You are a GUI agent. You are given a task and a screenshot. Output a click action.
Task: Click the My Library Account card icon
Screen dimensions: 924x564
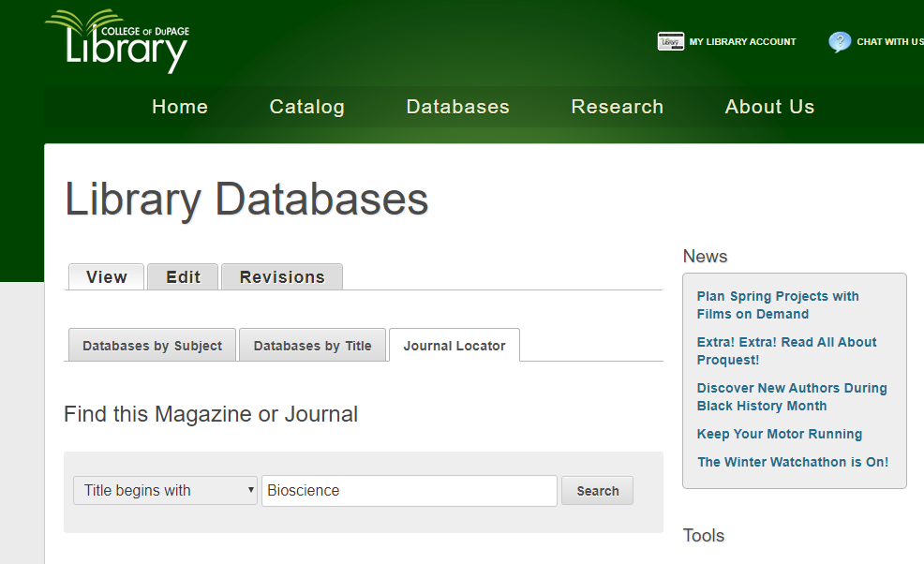coord(670,42)
